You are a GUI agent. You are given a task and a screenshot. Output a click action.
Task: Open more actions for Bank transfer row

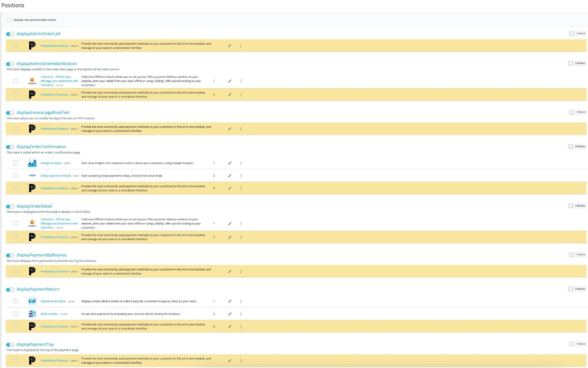tap(241, 314)
